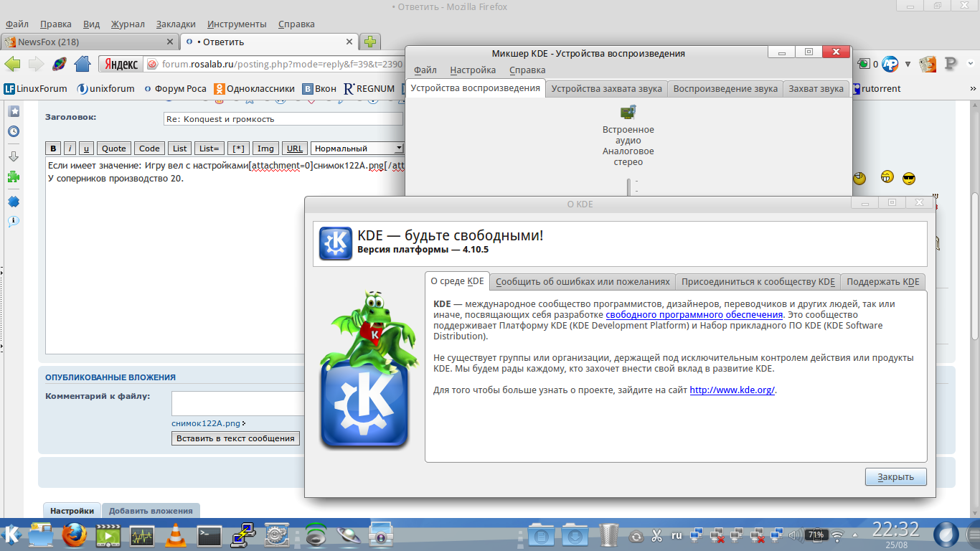This screenshot has height=551, width=980.
Task: Open the Одноклассники bookmark
Action: coord(254,89)
